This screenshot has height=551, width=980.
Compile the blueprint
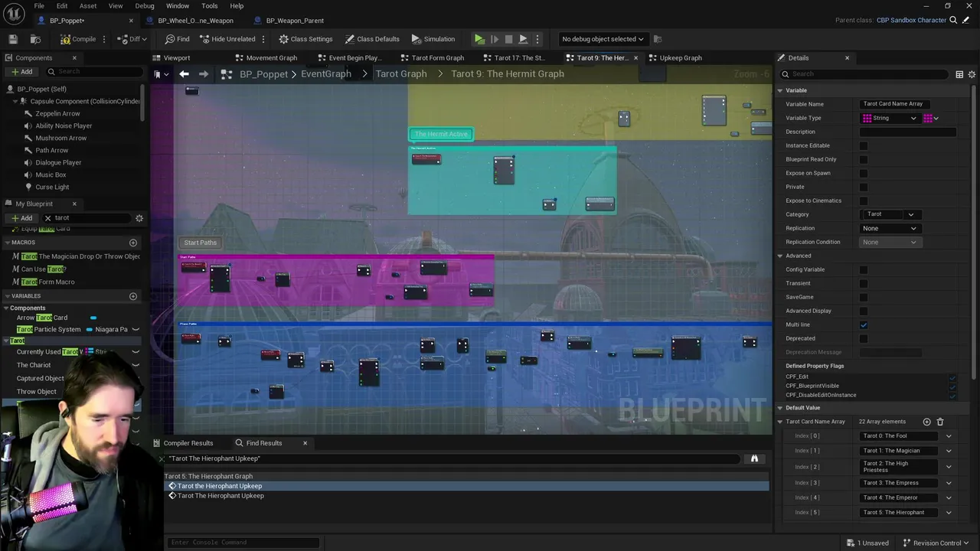point(79,39)
